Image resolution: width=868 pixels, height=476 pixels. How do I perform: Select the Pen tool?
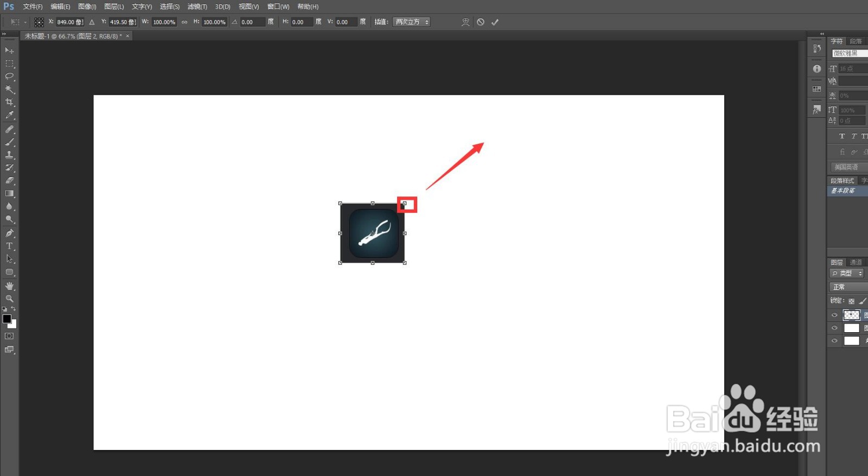pyautogui.click(x=9, y=233)
